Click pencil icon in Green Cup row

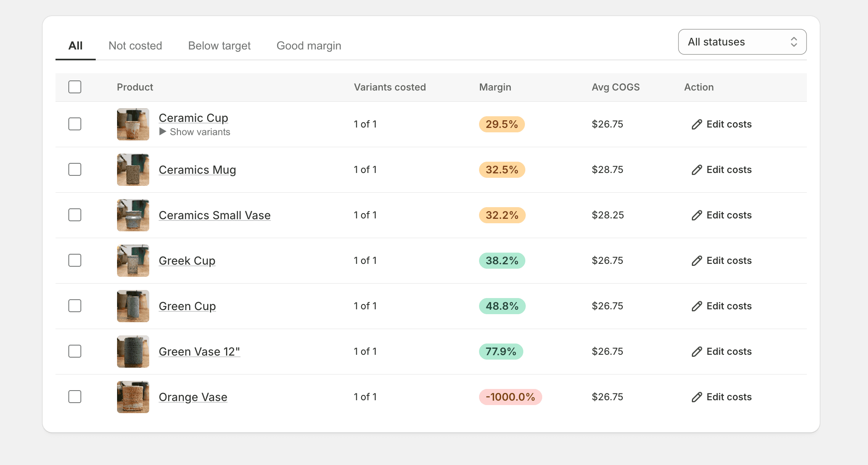[x=697, y=306]
